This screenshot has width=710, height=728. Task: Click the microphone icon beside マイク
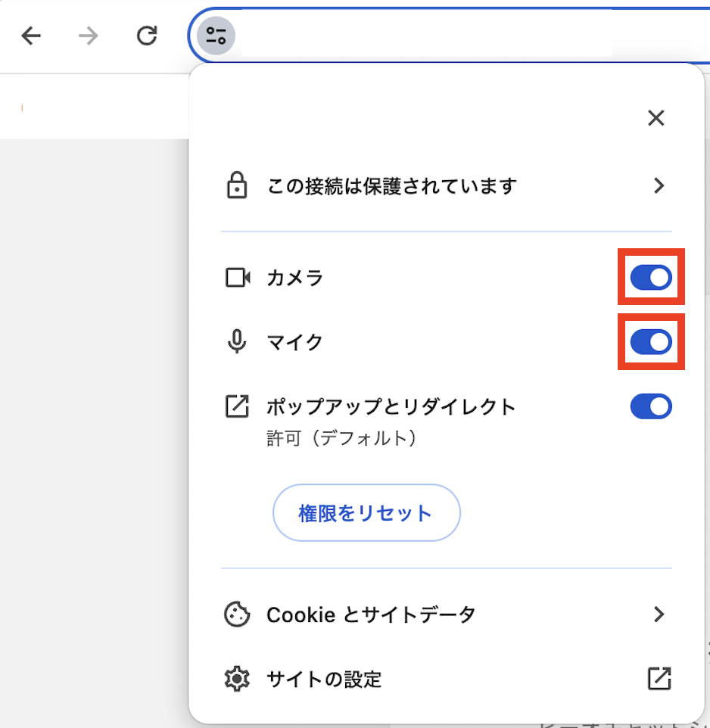(238, 342)
